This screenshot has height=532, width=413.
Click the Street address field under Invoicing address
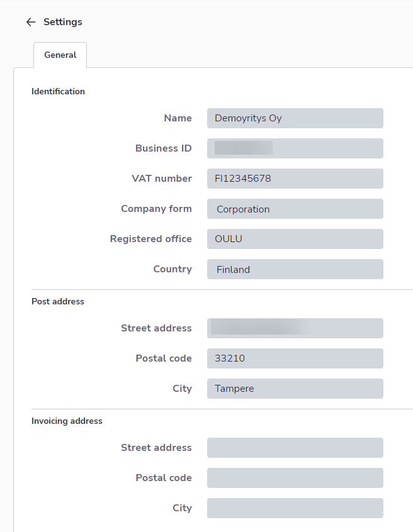tap(295, 448)
